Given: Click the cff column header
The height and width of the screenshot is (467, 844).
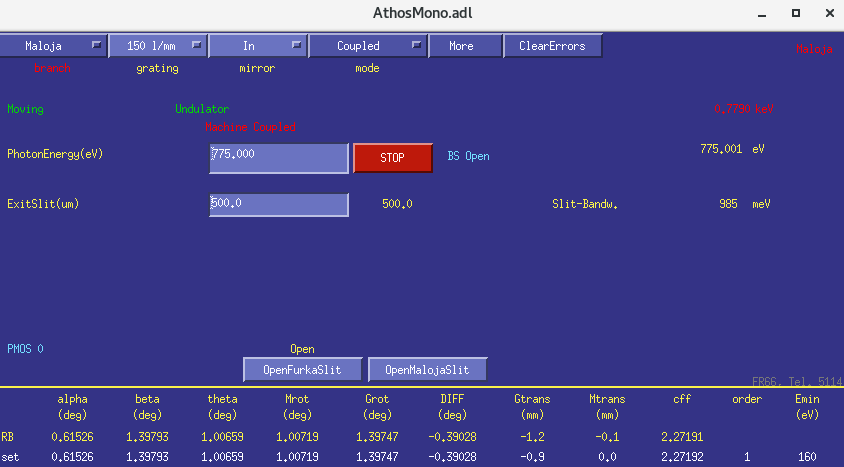Looking at the screenshot, I should click(x=682, y=399).
